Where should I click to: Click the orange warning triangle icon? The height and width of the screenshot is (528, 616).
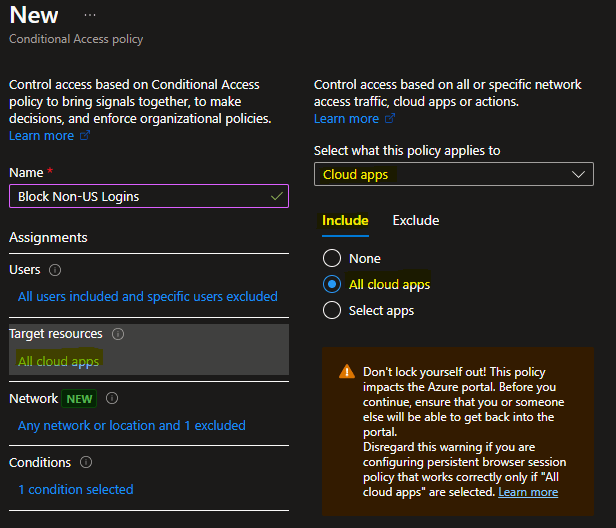coord(346,370)
